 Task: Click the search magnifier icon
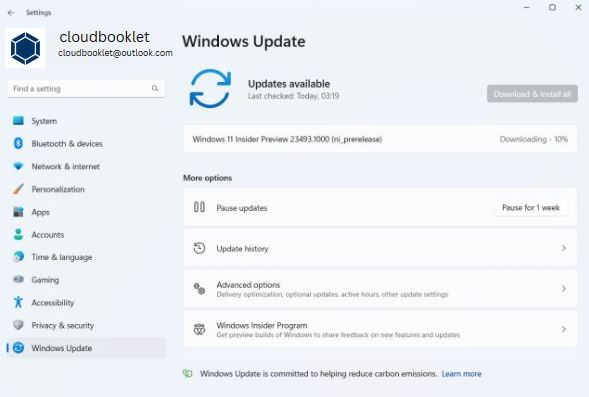[155, 88]
